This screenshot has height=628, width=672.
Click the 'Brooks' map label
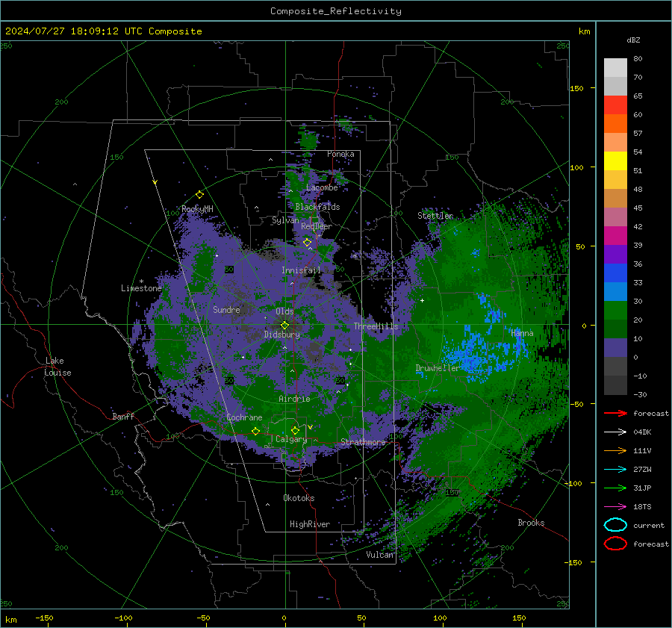click(531, 523)
